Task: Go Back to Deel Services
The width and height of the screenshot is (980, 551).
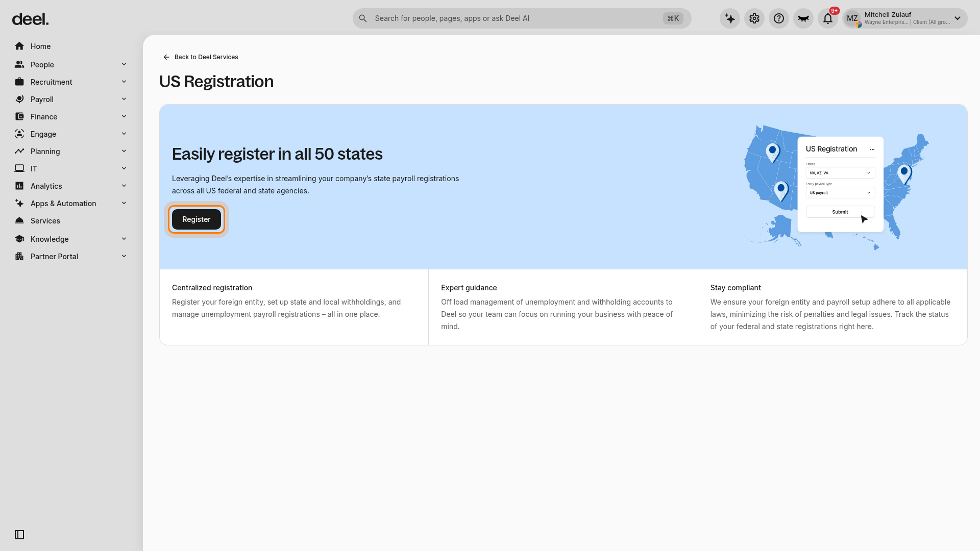Action: click(201, 57)
